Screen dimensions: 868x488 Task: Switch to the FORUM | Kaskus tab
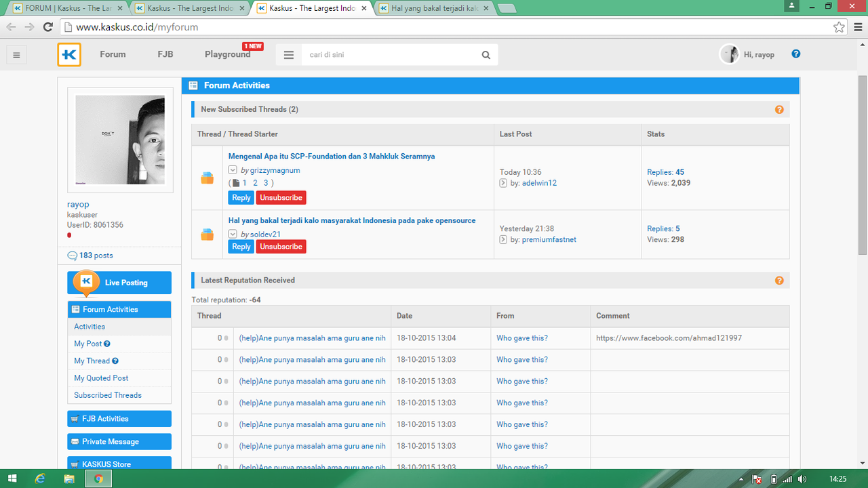(x=67, y=8)
